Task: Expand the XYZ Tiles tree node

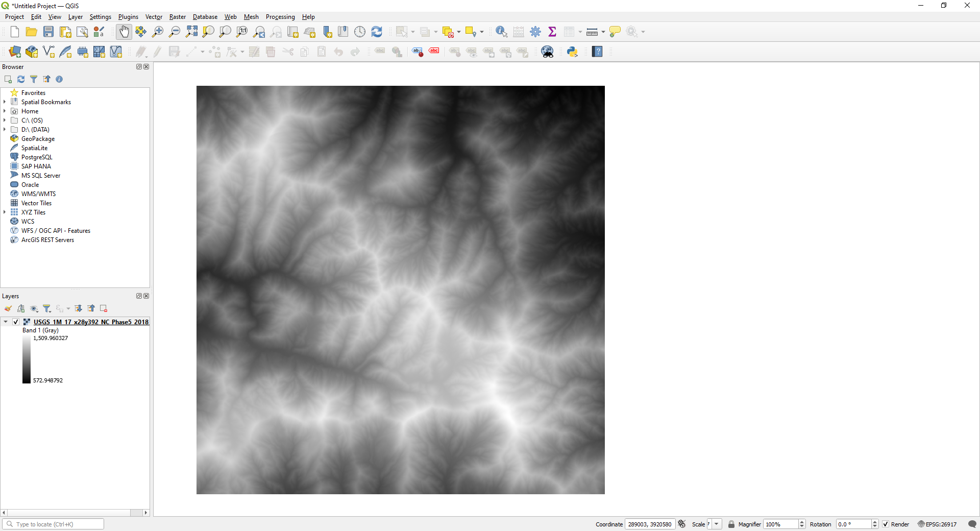Action: (x=5, y=212)
